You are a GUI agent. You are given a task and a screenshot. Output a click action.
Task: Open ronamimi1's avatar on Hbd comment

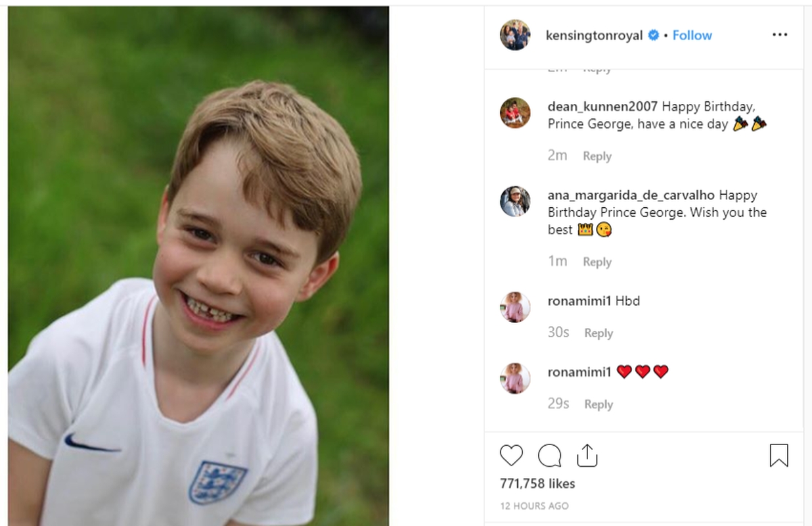click(x=515, y=307)
